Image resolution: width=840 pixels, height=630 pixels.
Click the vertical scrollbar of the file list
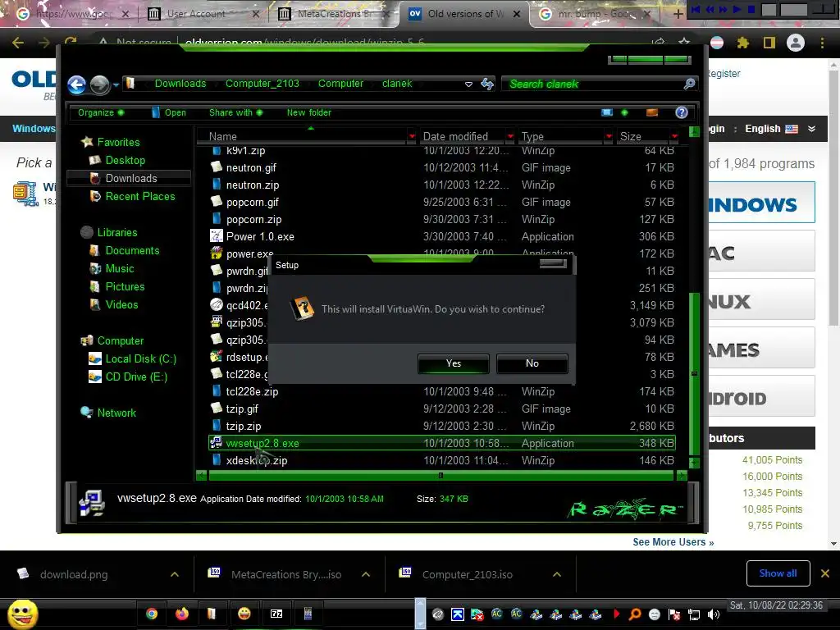coord(694,373)
